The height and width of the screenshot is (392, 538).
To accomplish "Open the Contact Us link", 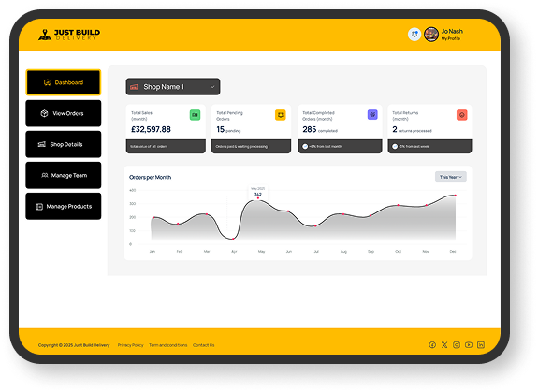I will pos(203,345).
